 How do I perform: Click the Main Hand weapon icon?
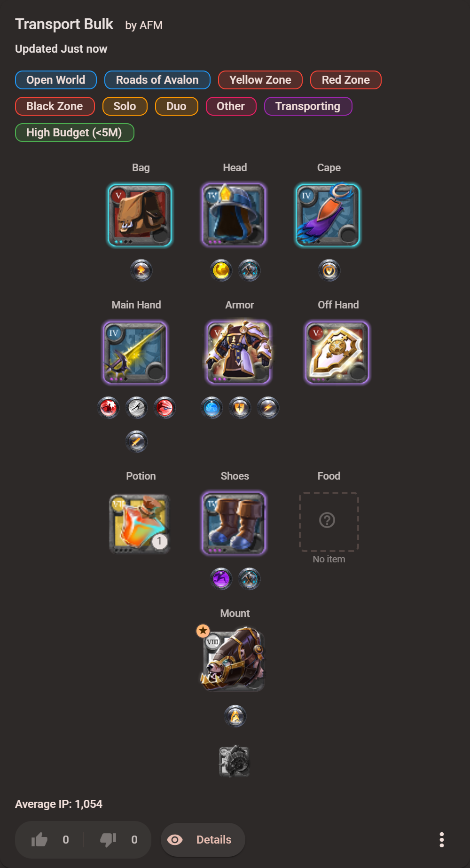(135, 353)
